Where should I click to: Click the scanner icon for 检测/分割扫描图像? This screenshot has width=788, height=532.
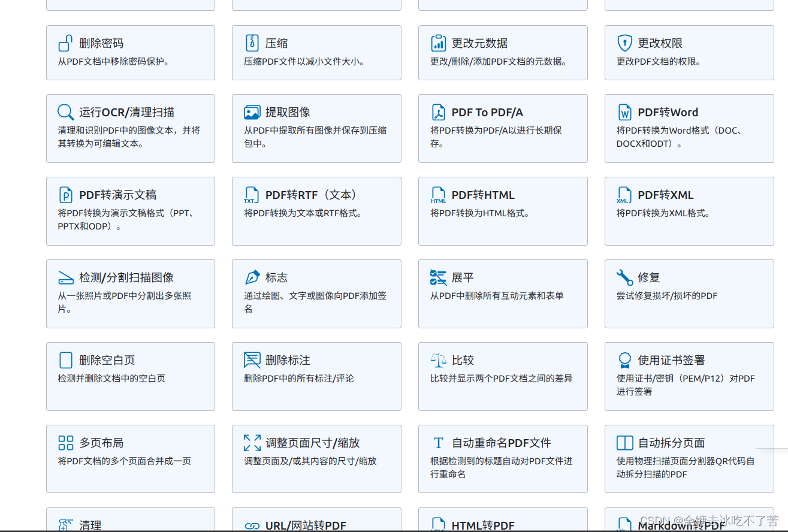click(65, 278)
